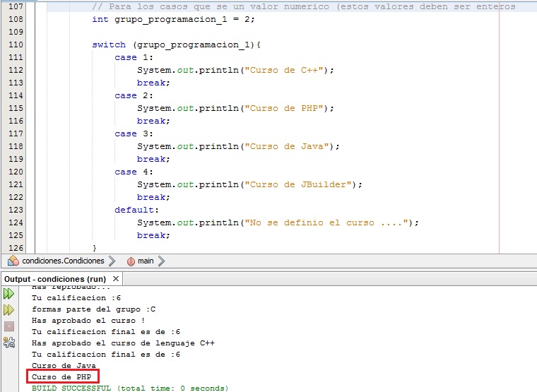Close the Output - condiciones (run) tab
The image size is (537, 392).
(x=116, y=279)
